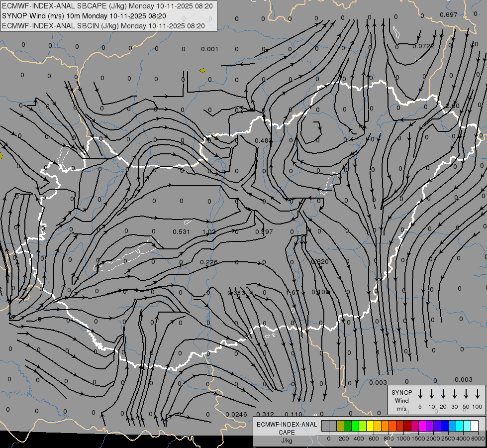This screenshot has height=448, width=487.
Task: Click the 2000 tick label on CAPE scale
Action: coord(433,439)
